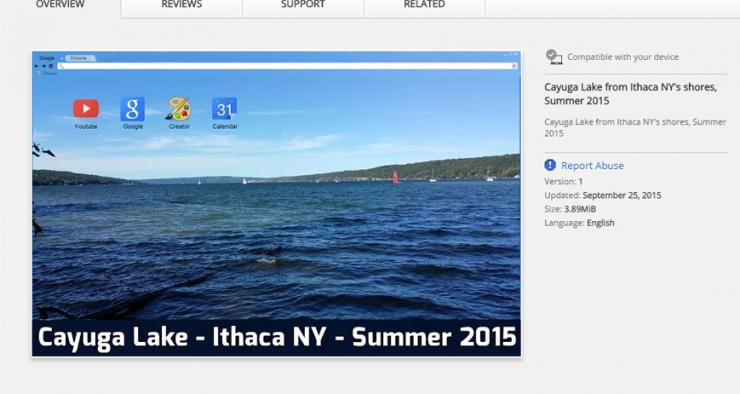Click the address bar in the theme preview
Viewport: 740px width, 394px height.
click(x=287, y=66)
